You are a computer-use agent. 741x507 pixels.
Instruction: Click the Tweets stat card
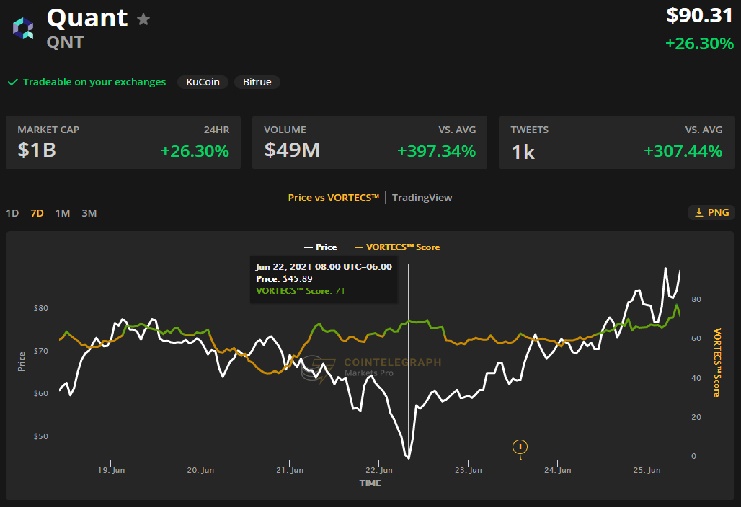tap(616, 143)
